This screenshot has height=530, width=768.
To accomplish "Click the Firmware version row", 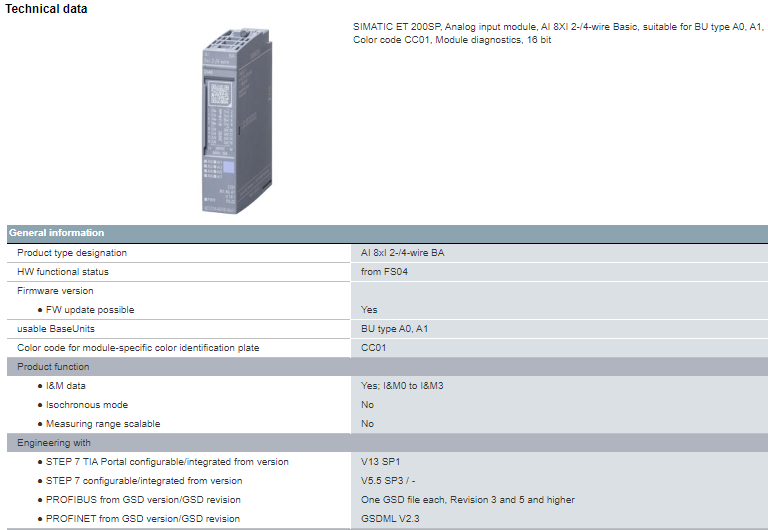I will [x=55, y=291].
